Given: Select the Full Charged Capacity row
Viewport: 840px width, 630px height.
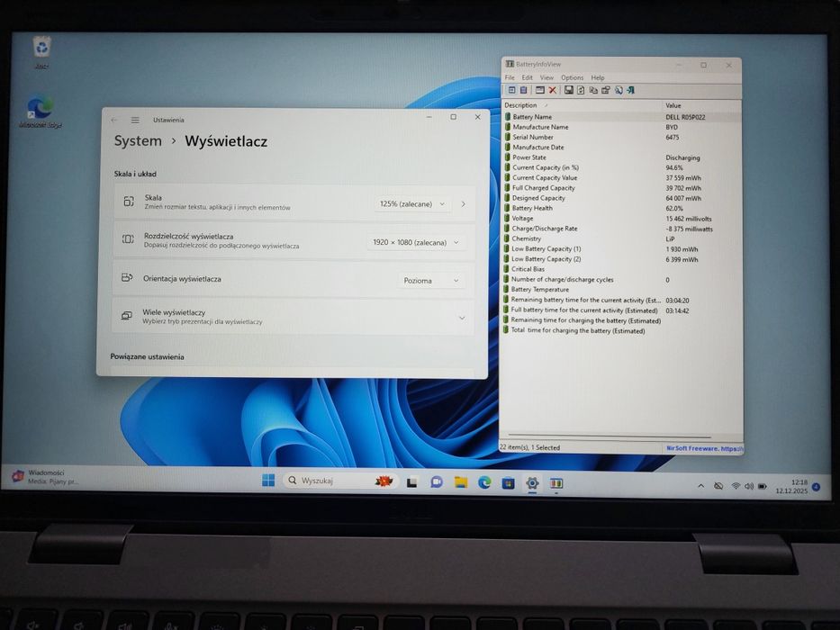Looking at the screenshot, I should click(x=621, y=188).
